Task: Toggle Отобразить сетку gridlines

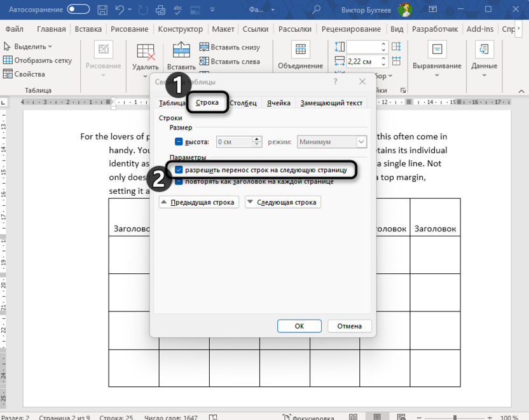Action: coord(38,60)
